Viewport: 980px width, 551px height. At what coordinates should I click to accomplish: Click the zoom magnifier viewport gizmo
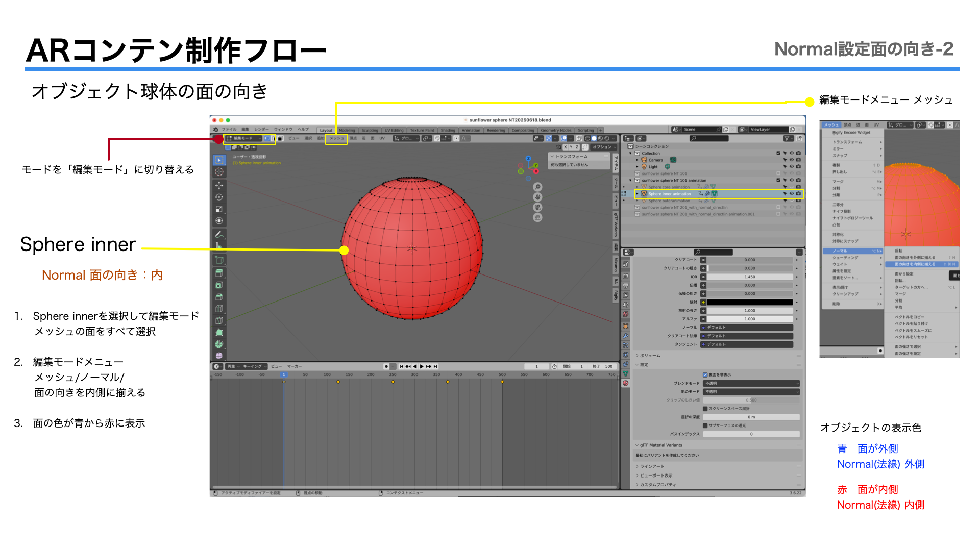tap(537, 187)
